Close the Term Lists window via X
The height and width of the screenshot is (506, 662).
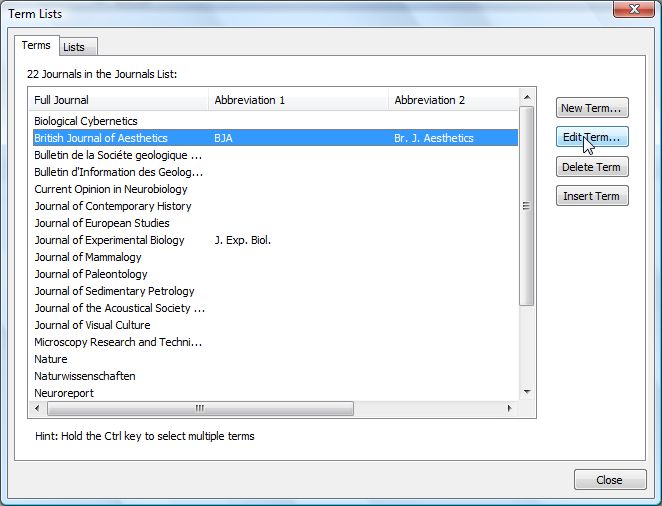pyautogui.click(x=629, y=11)
